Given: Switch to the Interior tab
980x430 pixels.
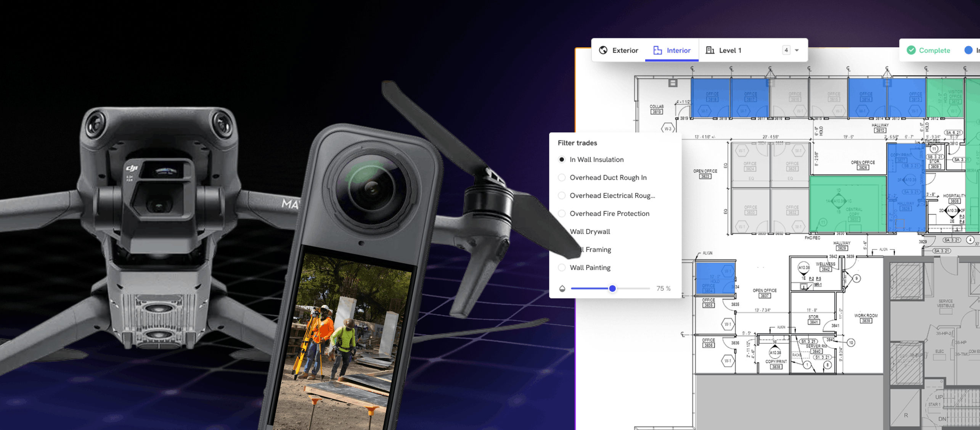Looking at the screenshot, I should (x=678, y=50).
